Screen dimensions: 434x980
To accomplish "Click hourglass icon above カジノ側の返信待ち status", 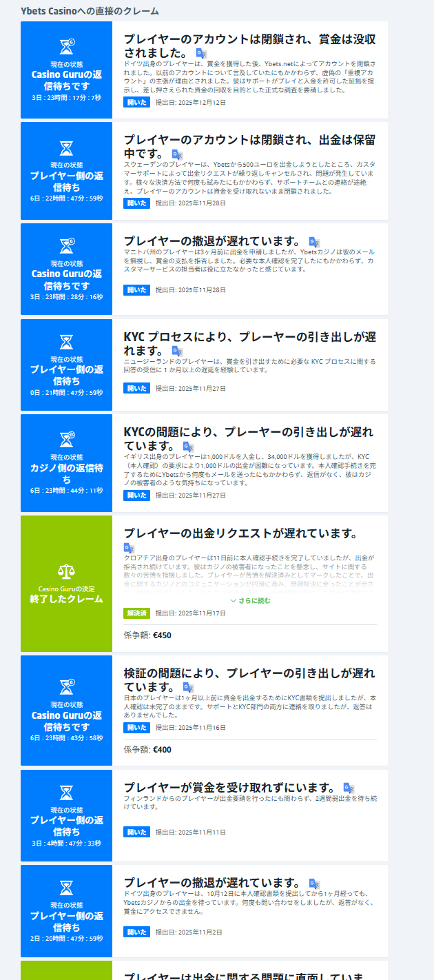I will pyautogui.click(x=67, y=439).
